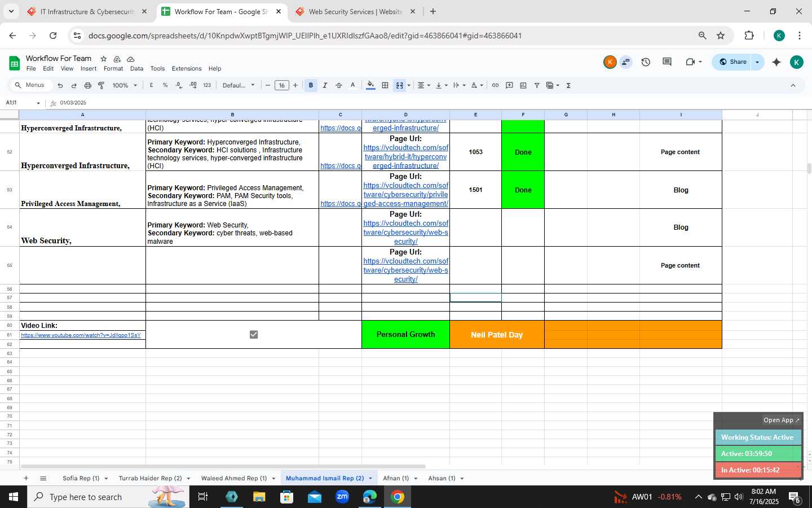Open the Extensions menu
The width and height of the screenshot is (812, 508).
(x=187, y=68)
